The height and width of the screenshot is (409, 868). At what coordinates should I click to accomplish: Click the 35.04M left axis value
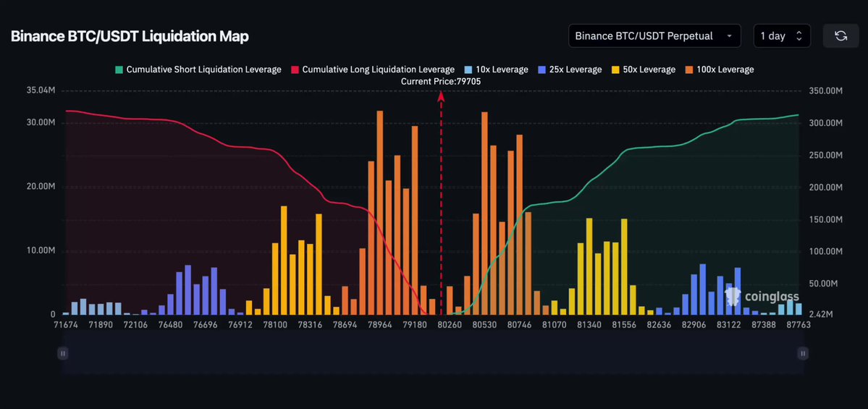tap(41, 90)
